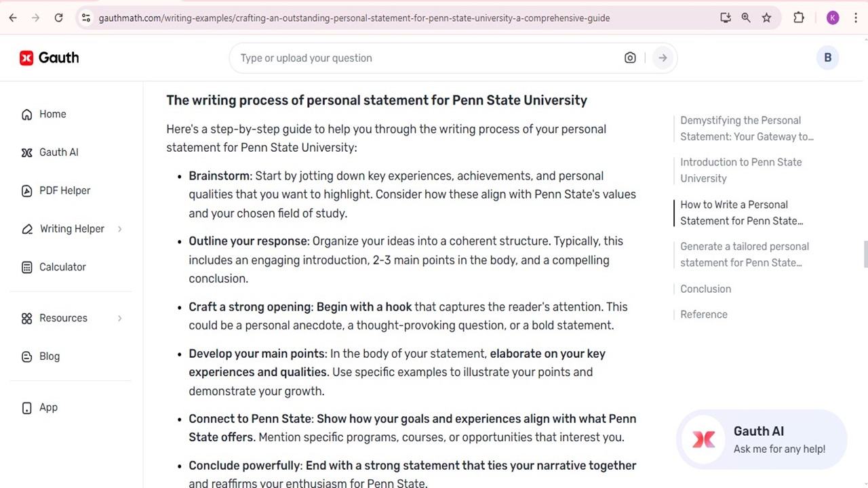Jump to the Reference section
868x488 pixels.
coord(703,314)
